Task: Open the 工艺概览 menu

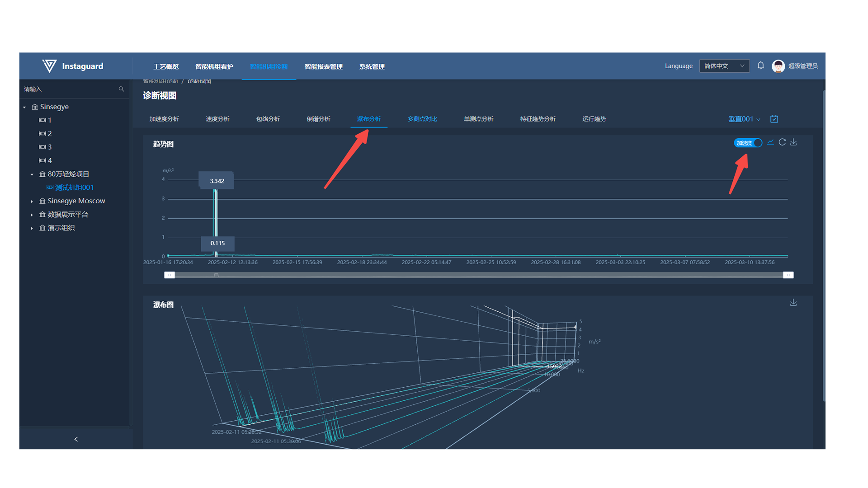Action: click(x=166, y=66)
